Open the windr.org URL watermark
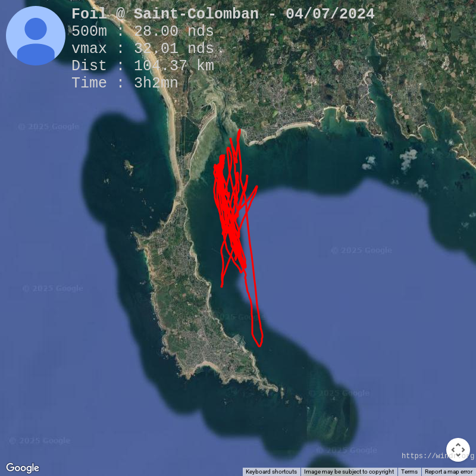476x476 pixels. pos(437,456)
